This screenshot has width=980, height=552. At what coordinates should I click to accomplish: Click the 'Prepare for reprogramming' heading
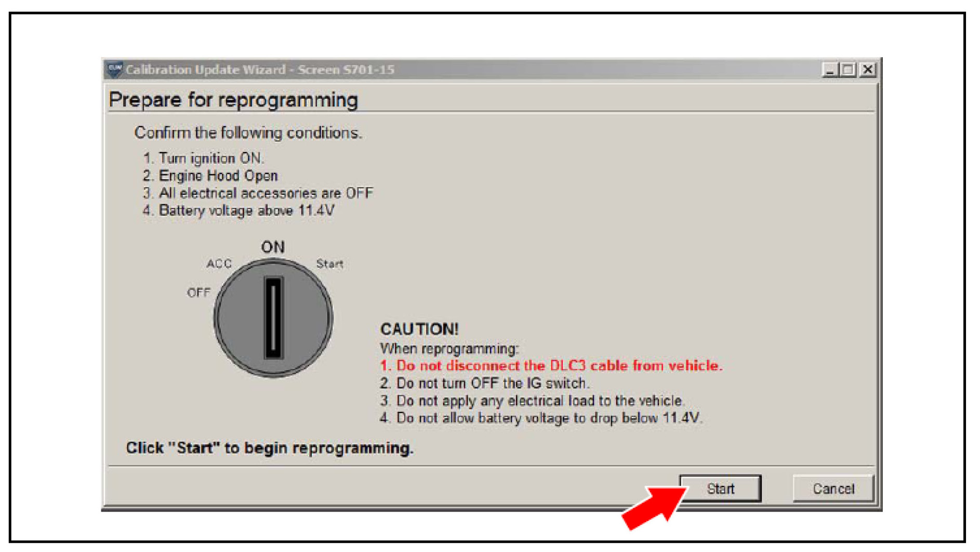pyautogui.click(x=233, y=100)
